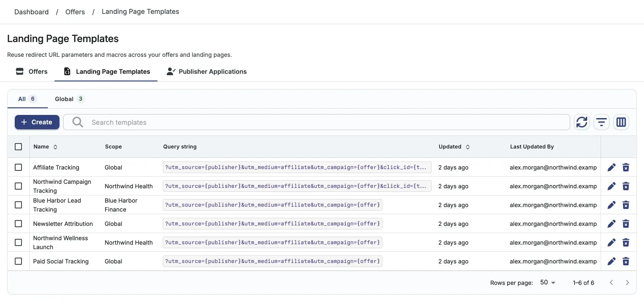Go to Dashboard breadcrumb
644x301 pixels.
coord(31,12)
